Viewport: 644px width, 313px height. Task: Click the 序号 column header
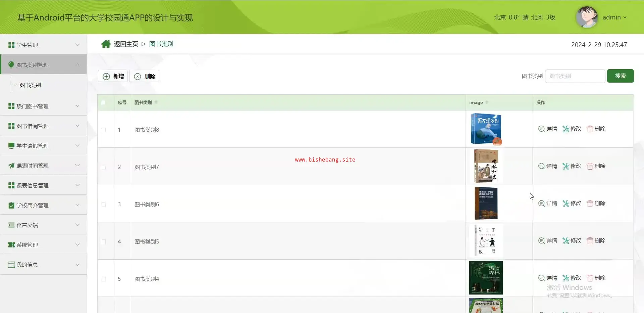point(122,103)
